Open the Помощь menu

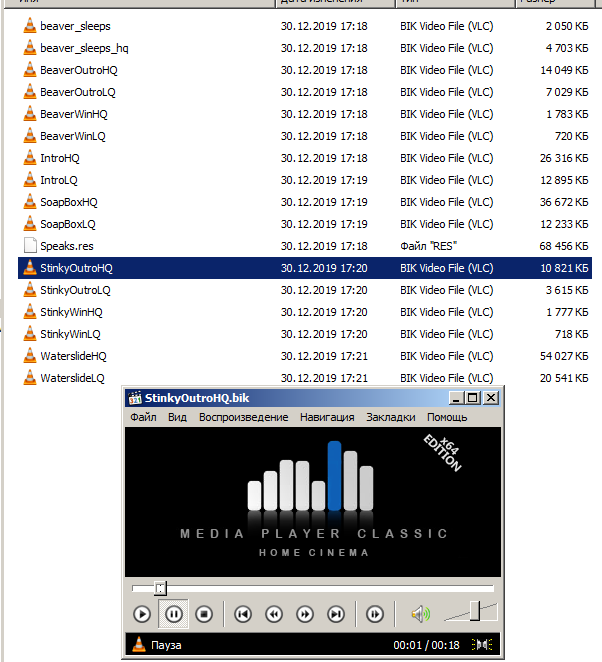click(x=447, y=417)
